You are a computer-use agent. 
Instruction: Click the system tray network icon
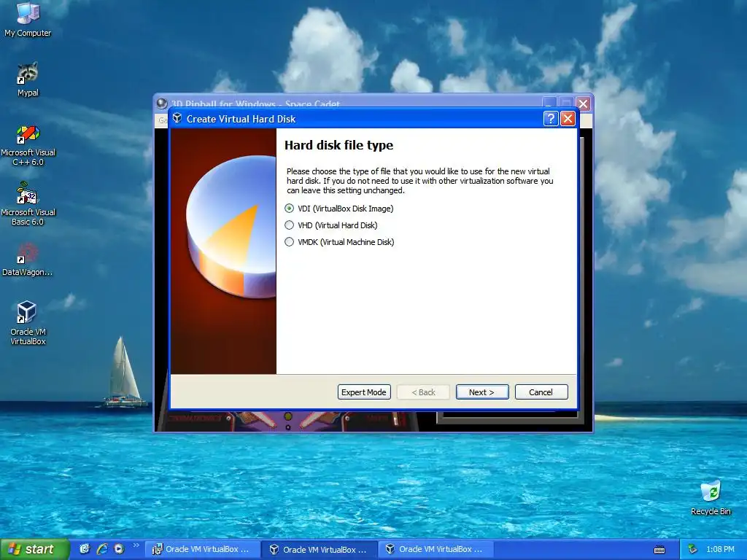click(x=692, y=549)
